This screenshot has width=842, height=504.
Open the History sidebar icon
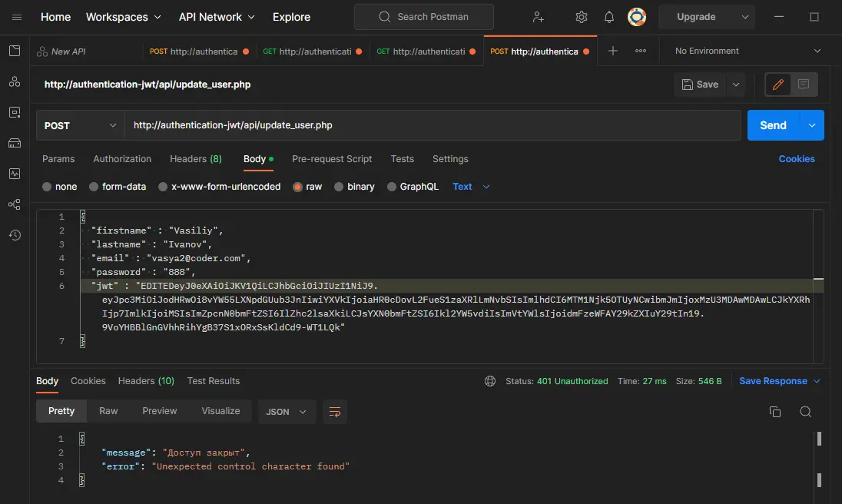click(x=15, y=235)
